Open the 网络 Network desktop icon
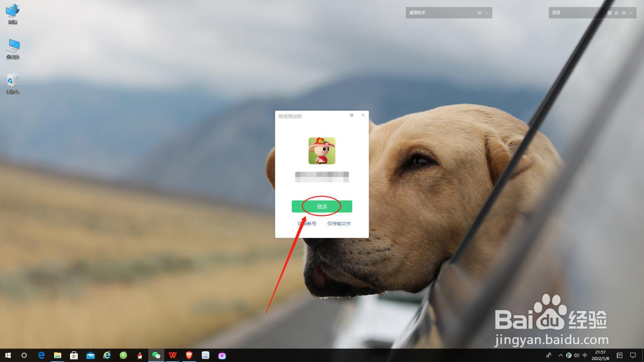Screen dimensions: 644x362 (13, 14)
